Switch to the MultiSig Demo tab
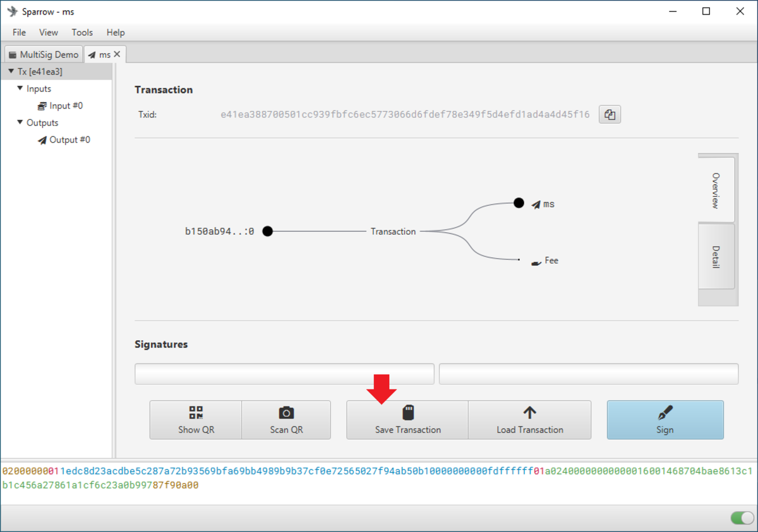Screen dimensions: 758x532 click(44, 54)
